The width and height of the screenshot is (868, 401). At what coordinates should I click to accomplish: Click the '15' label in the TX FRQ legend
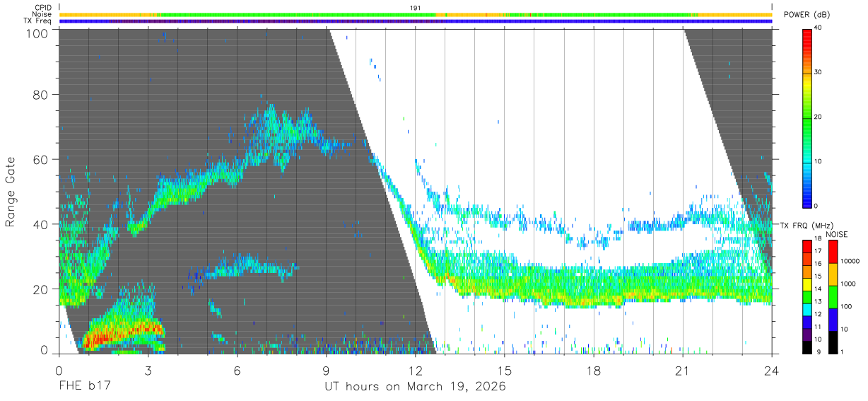819,277
